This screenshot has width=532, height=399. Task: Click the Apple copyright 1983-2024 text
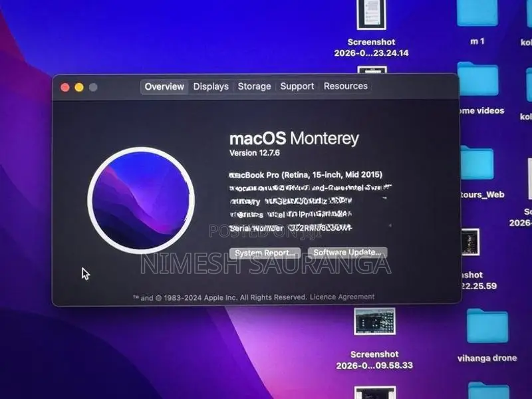[219, 297]
